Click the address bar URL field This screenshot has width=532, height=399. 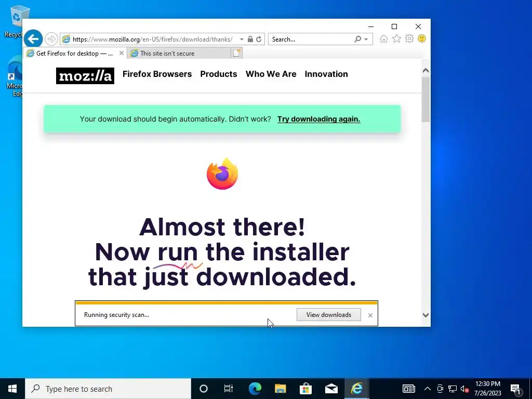click(153, 39)
